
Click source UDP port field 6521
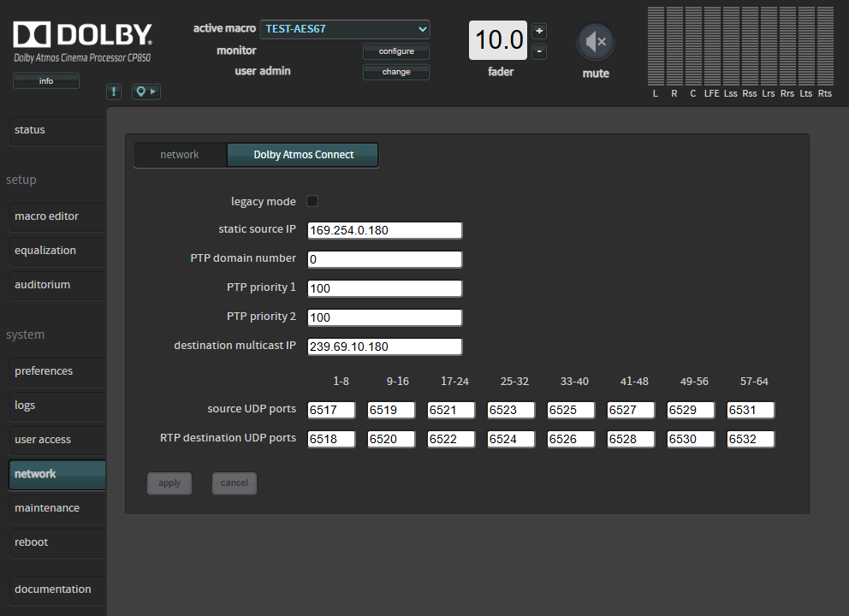pos(451,411)
